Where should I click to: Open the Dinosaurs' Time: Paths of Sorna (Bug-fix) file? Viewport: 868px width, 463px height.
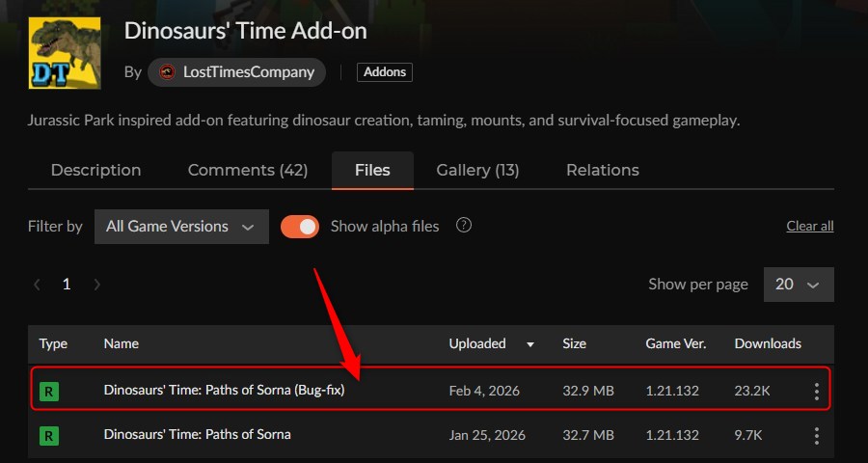click(224, 392)
